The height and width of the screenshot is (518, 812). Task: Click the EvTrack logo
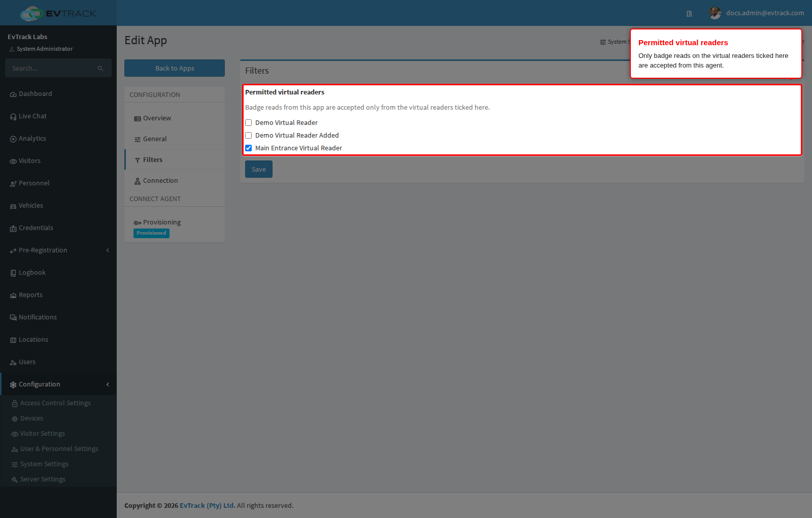[58, 13]
